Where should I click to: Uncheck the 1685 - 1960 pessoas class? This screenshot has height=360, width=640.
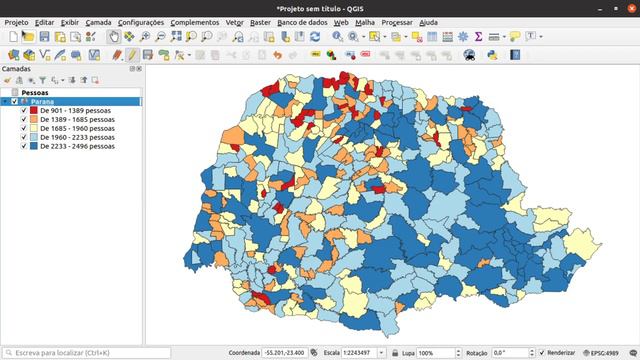point(24,129)
